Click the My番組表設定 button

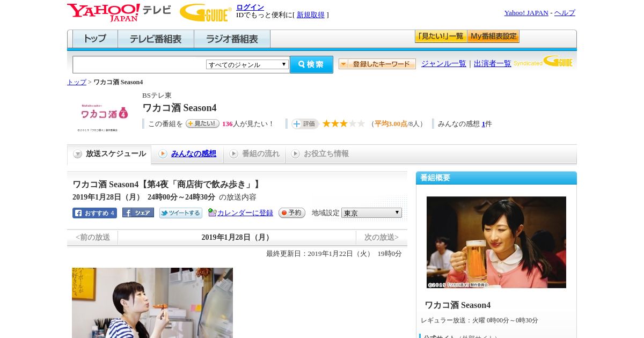493,36
